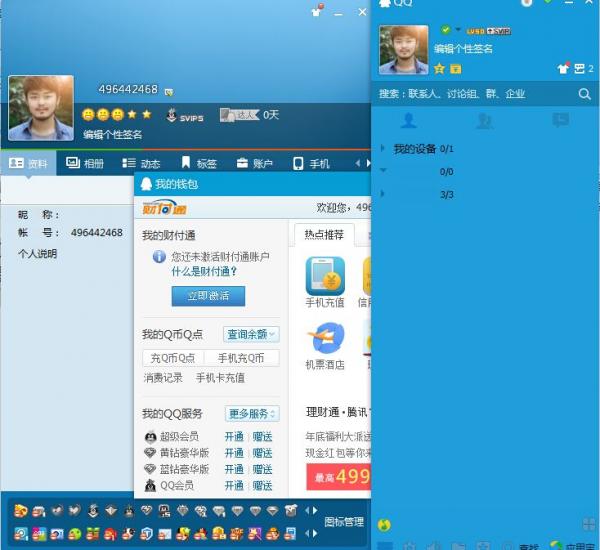Switch to the groups tab icon
This screenshot has height=550, width=600.
pyautogui.click(x=484, y=121)
